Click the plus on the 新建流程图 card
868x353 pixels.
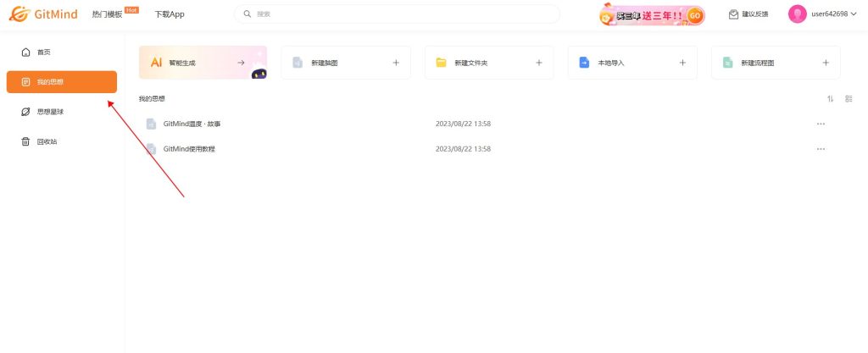(826, 63)
